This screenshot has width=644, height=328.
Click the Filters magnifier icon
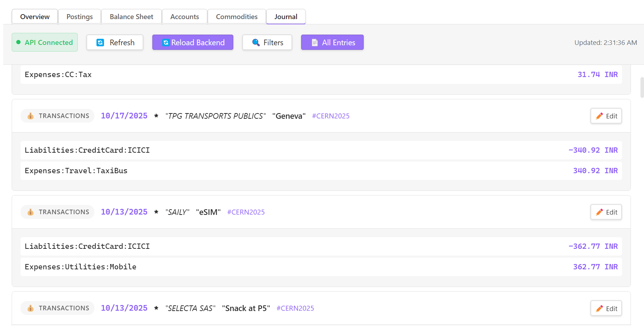(x=256, y=42)
